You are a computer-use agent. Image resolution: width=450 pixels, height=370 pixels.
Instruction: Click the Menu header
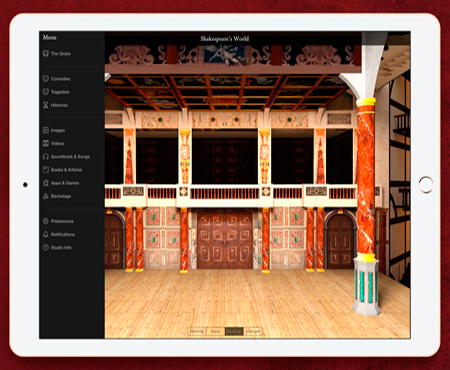49,37
